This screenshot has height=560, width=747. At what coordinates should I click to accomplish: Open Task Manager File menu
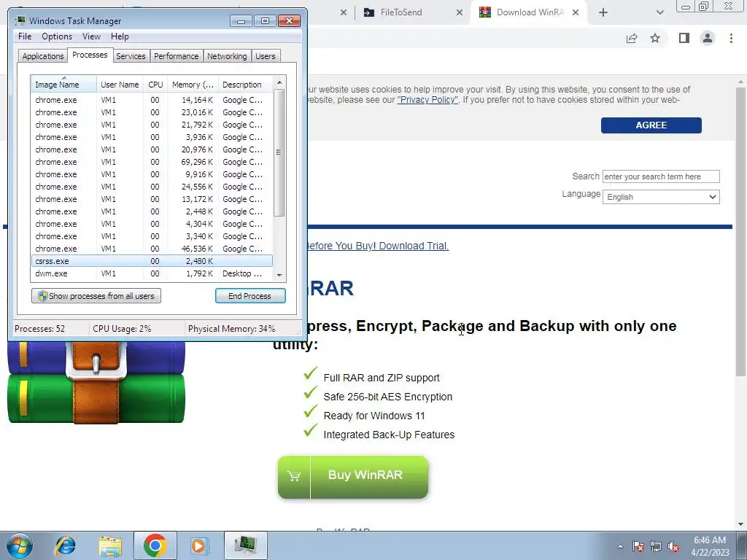pyautogui.click(x=25, y=36)
